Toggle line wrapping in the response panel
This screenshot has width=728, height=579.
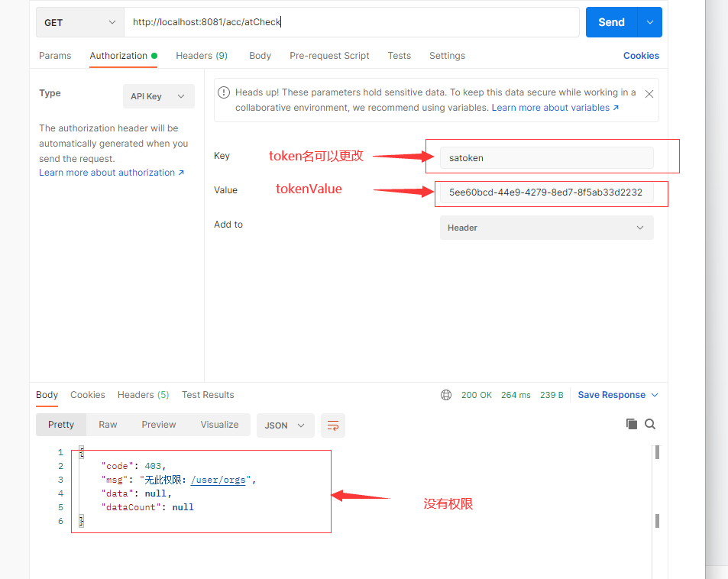tap(332, 424)
